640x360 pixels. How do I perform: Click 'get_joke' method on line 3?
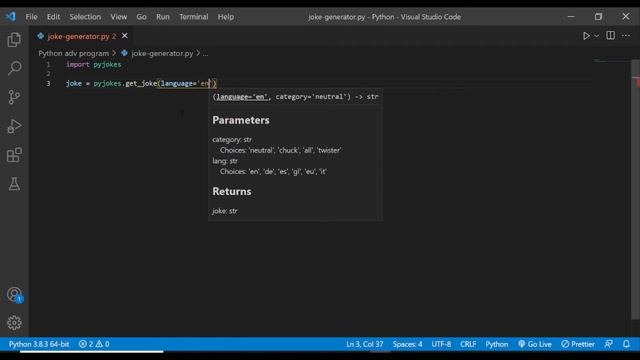[141, 83]
